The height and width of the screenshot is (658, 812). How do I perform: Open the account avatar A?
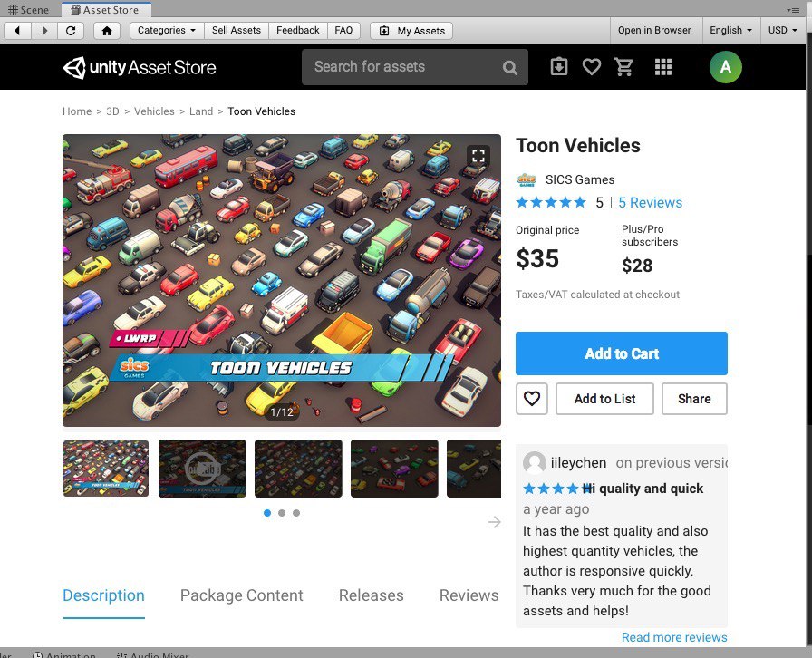726,67
